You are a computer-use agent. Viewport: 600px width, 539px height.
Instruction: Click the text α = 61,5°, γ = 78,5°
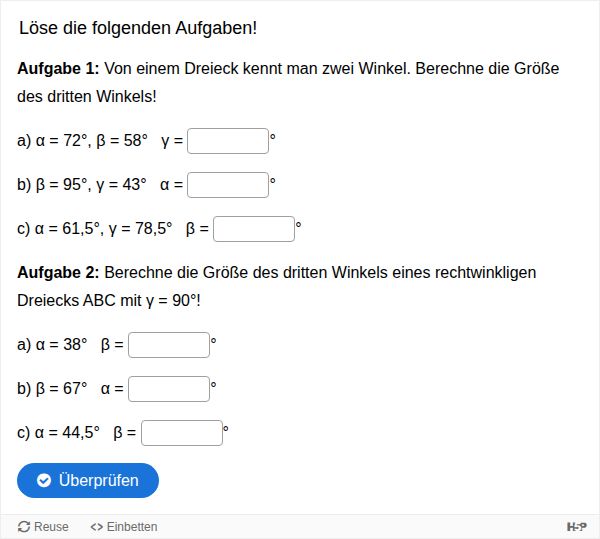[x=103, y=229]
